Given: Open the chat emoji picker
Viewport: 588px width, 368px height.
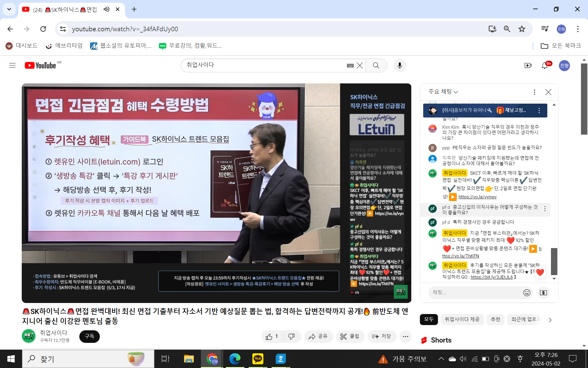Looking at the screenshot, I should pos(527,293).
